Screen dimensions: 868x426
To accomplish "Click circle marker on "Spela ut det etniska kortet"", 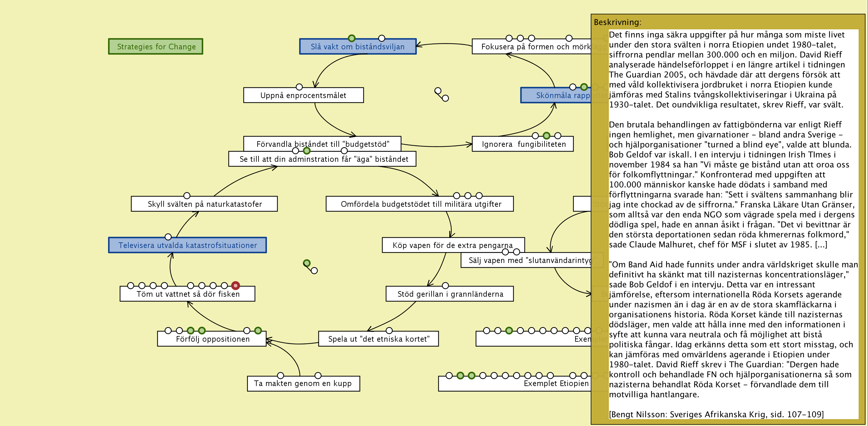I will pos(389,330).
